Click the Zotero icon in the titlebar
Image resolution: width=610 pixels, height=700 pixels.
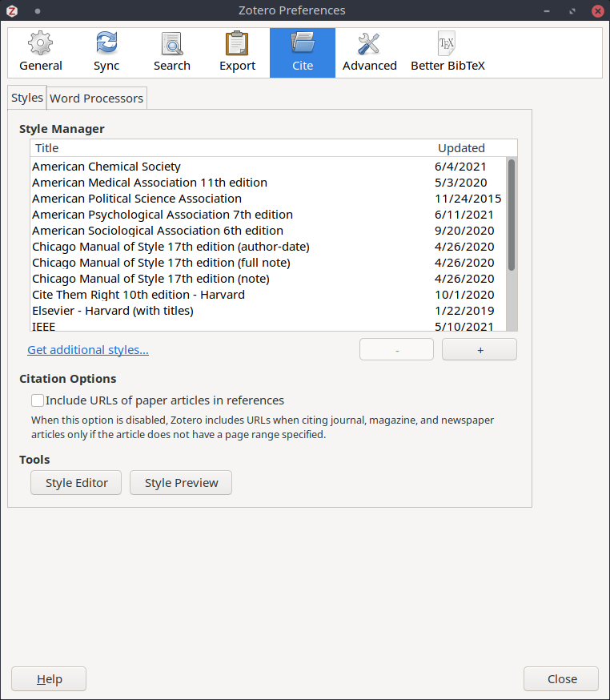click(x=11, y=10)
